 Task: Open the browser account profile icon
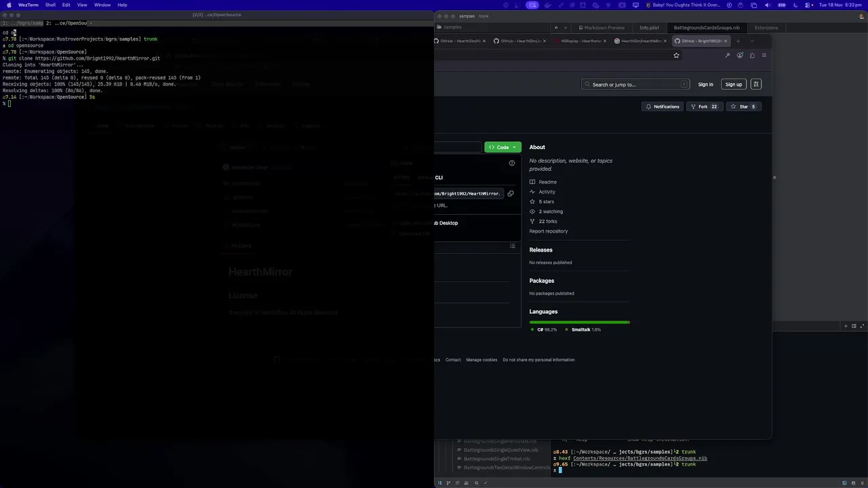pos(740,56)
